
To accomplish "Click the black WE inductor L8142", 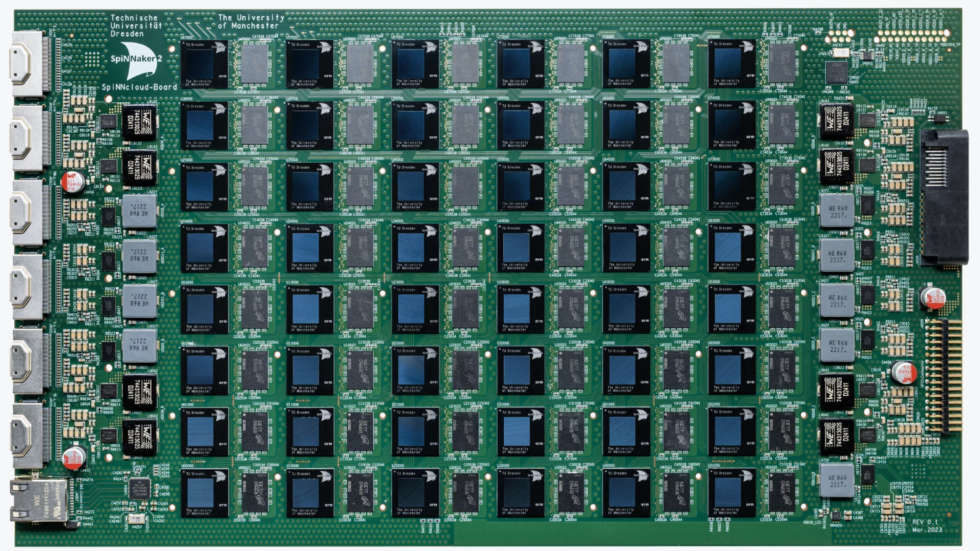I will coord(140,122).
